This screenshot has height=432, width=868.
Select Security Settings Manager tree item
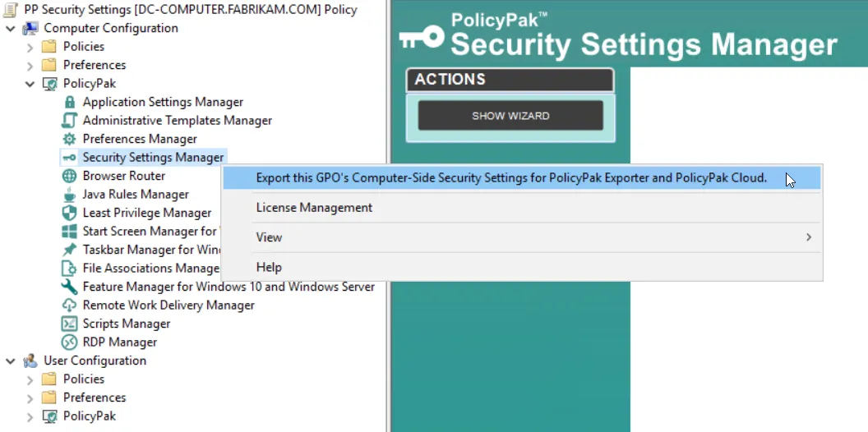point(154,158)
